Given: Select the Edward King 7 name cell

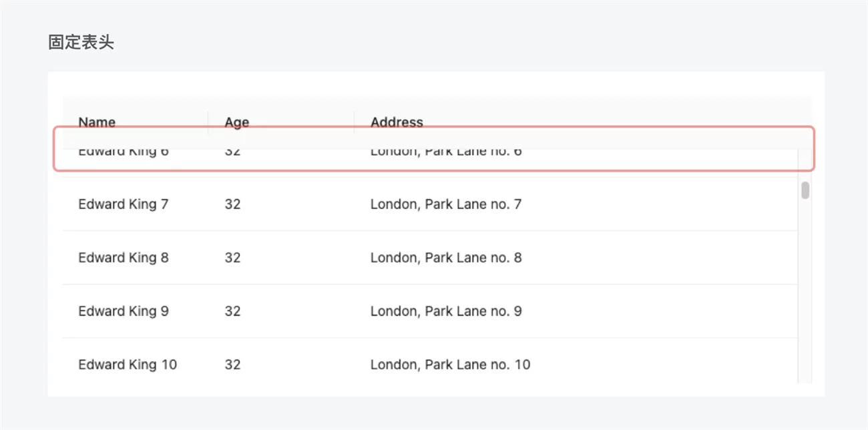Looking at the screenshot, I should coord(123,204).
